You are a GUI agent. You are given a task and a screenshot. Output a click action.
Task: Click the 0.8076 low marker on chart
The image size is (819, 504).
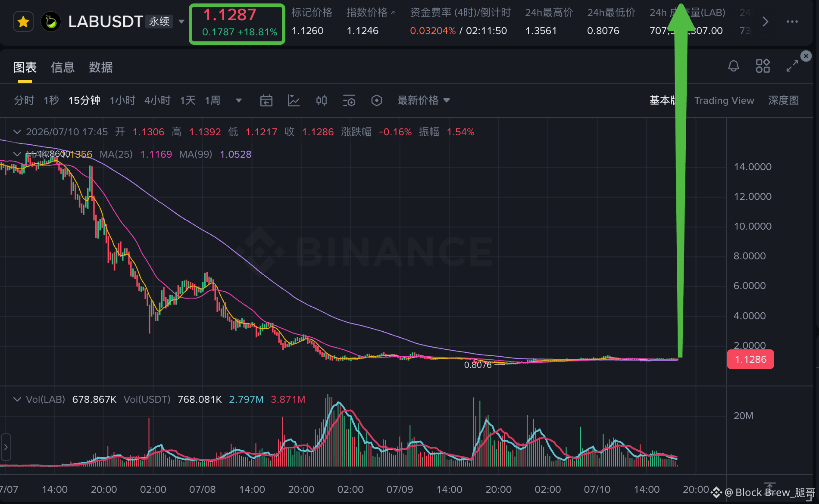478,365
